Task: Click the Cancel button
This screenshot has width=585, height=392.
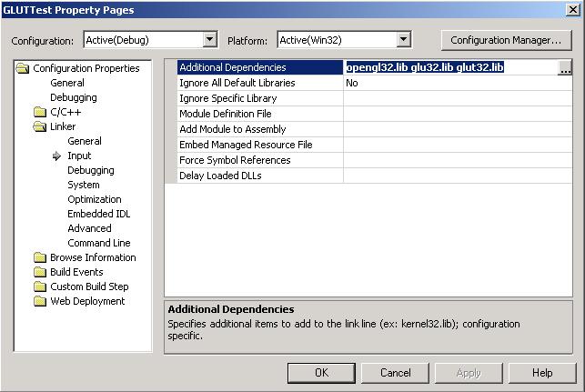Action: 395,373
